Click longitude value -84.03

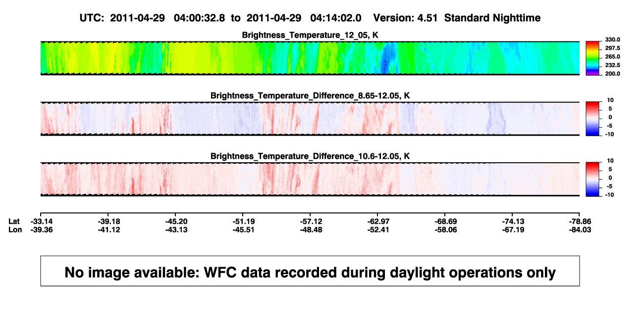[x=579, y=230]
